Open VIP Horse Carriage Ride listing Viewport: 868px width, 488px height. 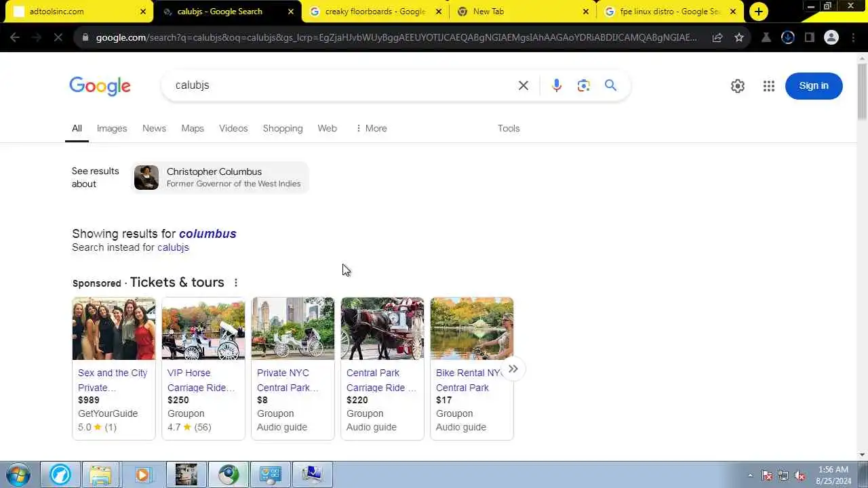pos(201,380)
